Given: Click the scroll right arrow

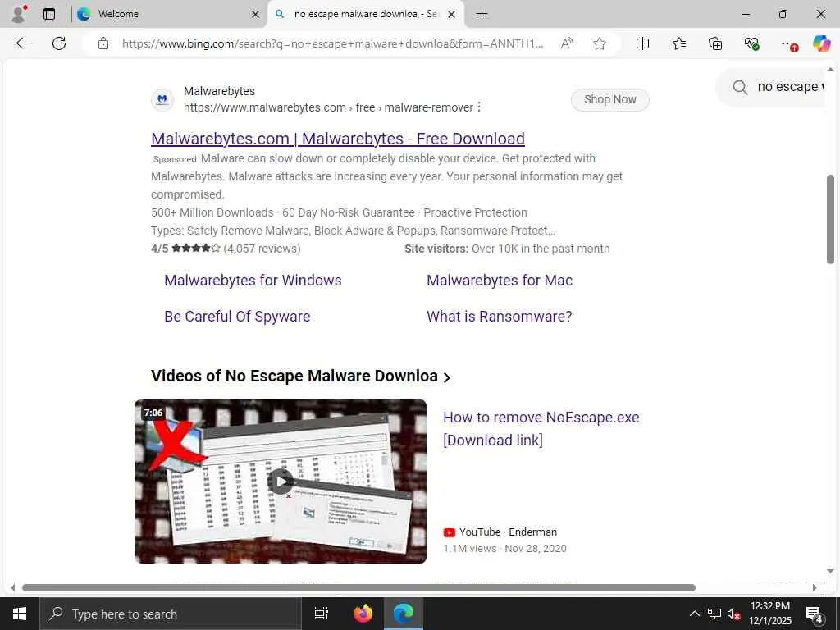Looking at the screenshot, I should pyautogui.click(x=815, y=587).
